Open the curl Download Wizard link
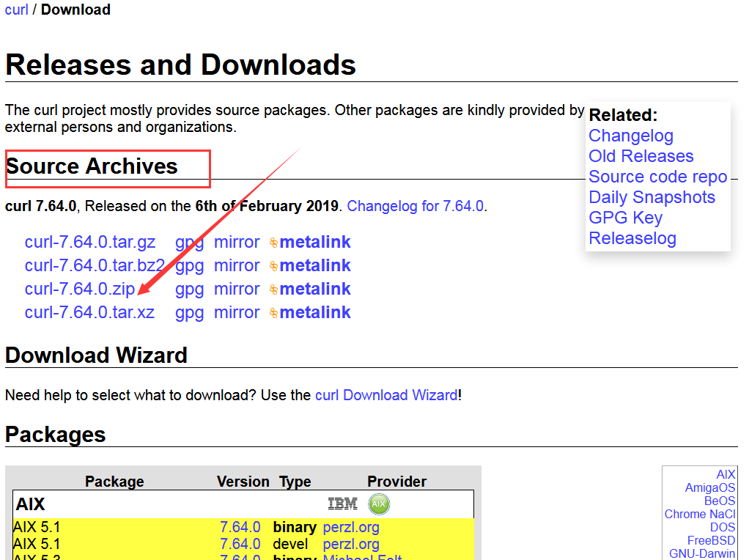 386,395
